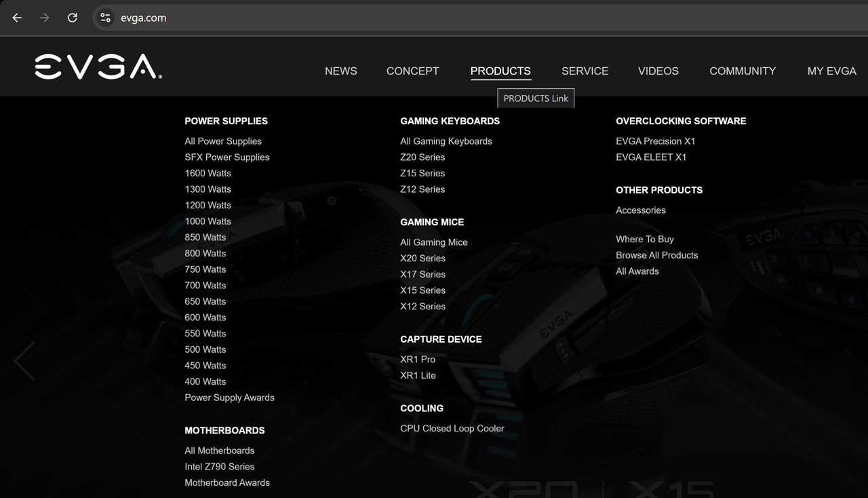The height and width of the screenshot is (498, 868).
Task: Open the CONCEPT menu
Action: [x=413, y=71]
